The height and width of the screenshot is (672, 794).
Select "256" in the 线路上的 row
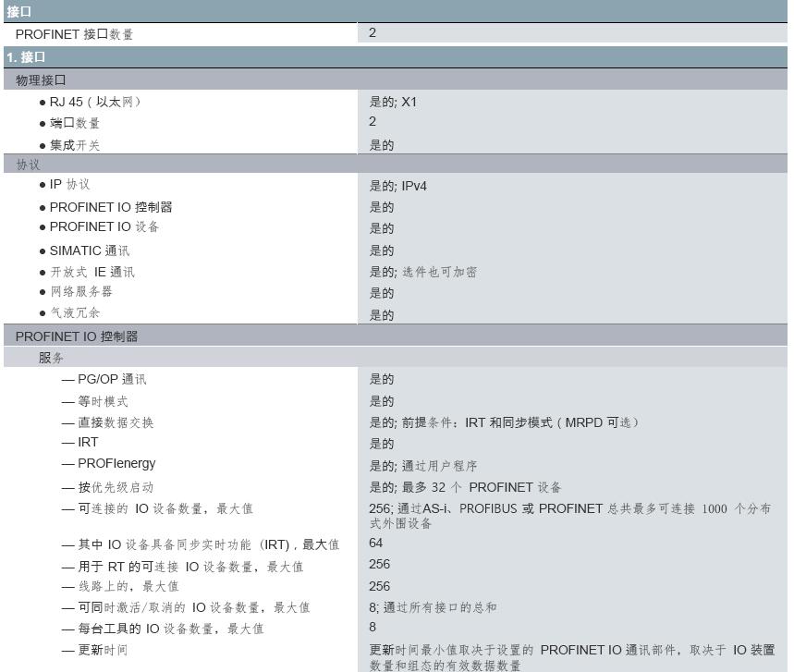click(x=379, y=586)
